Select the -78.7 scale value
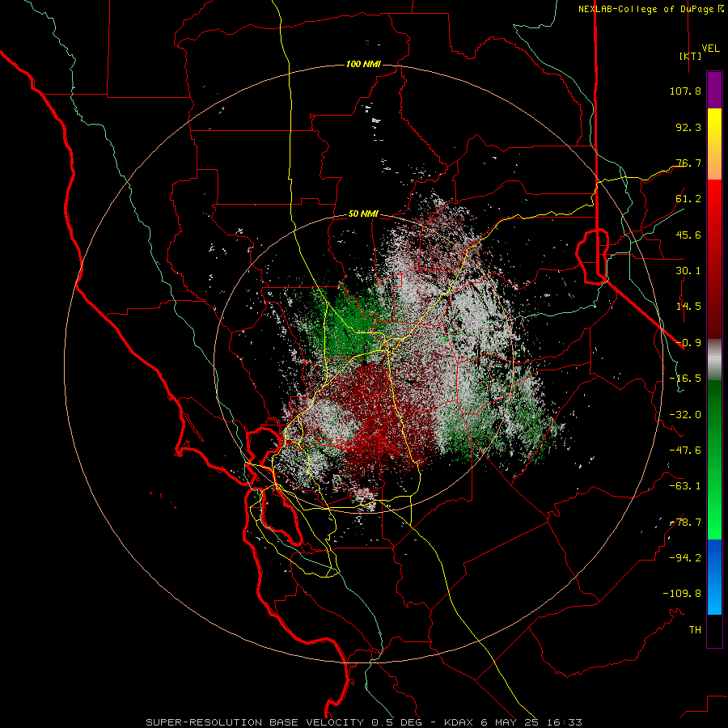 pyautogui.click(x=685, y=522)
